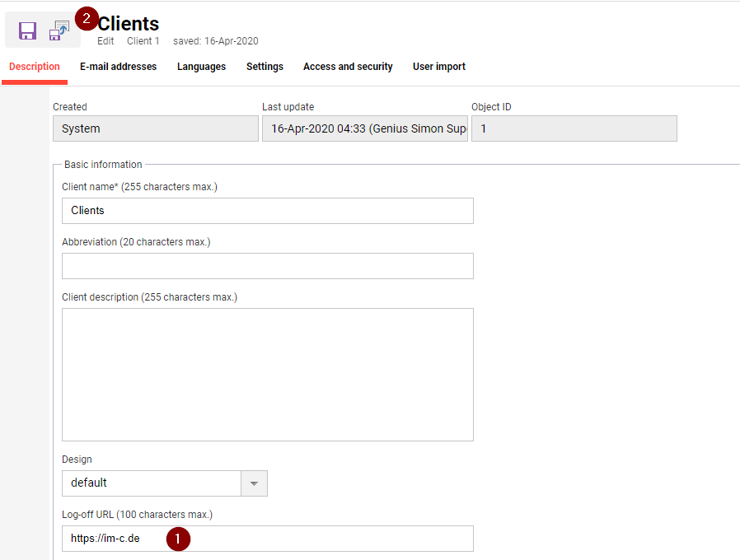The height and width of the screenshot is (560, 740).
Task: Open the Description tab
Action: click(x=35, y=67)
